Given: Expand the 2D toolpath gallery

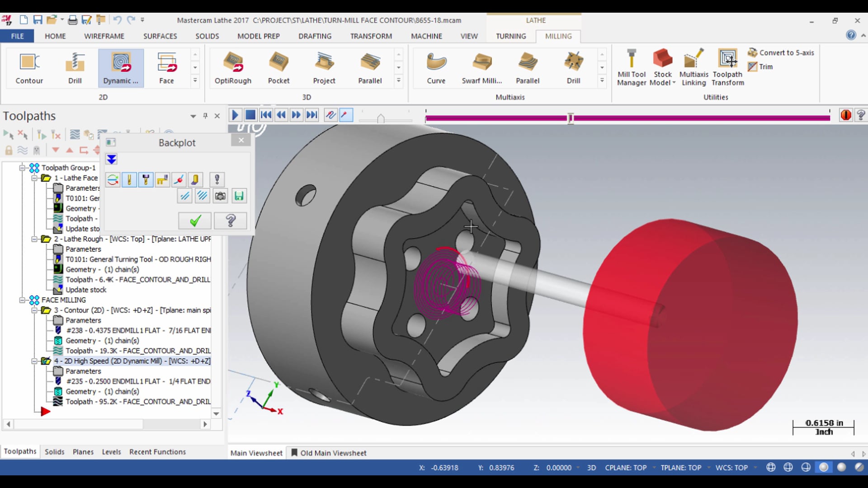Looking at the screenshot, I should pos(195,81).
